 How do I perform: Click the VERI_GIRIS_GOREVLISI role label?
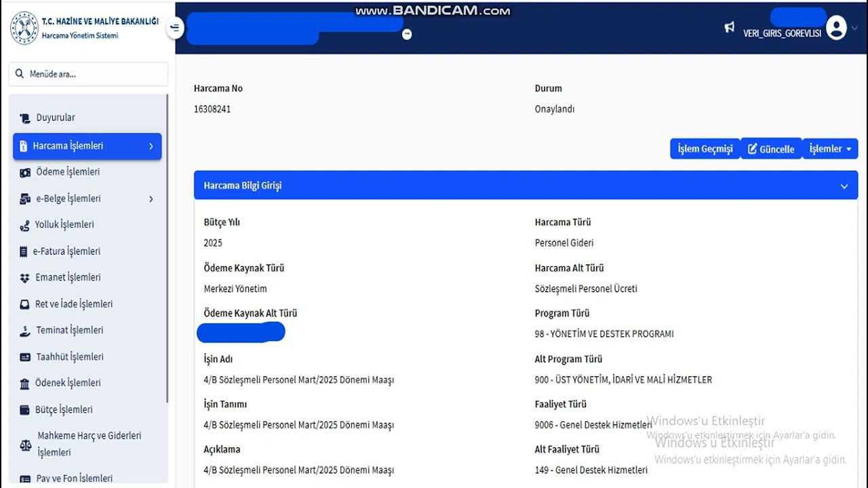point(782,33)
